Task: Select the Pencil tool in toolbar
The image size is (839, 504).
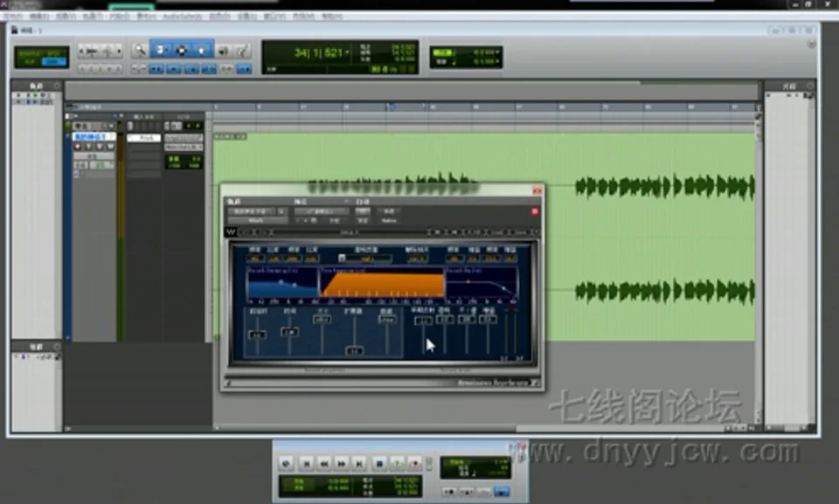Action: (242, 51)
